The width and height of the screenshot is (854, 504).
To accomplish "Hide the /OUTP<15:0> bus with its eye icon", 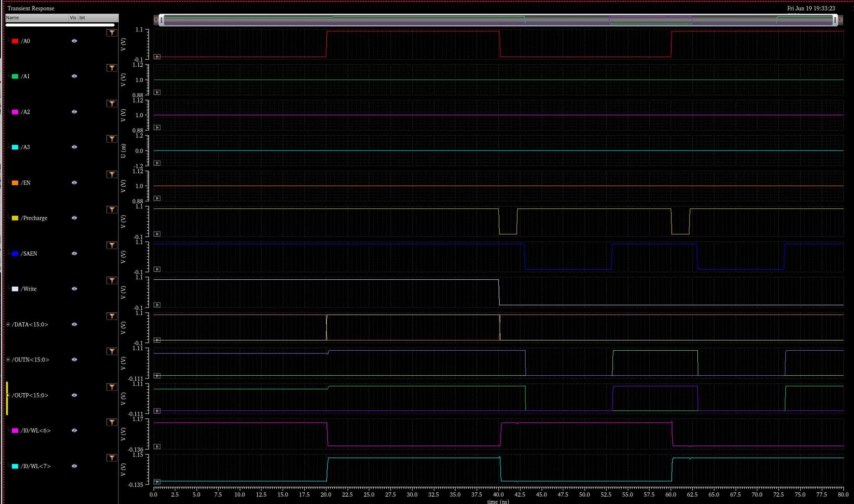I will 74,396.
